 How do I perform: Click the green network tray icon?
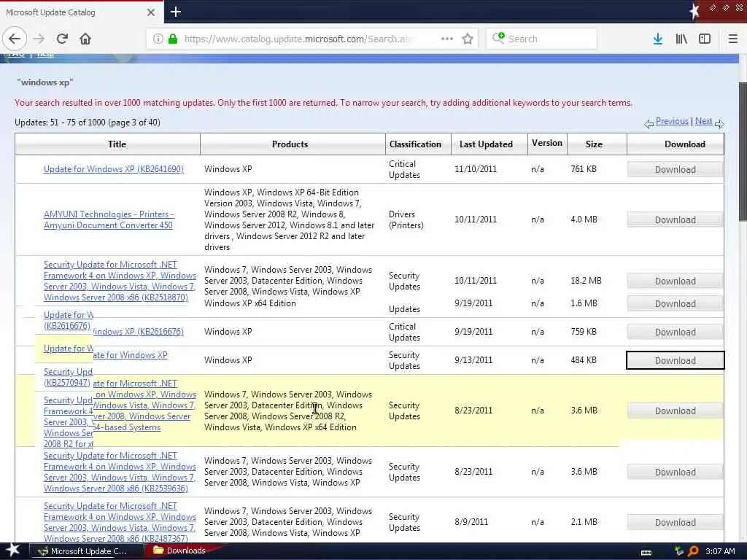[x=679, y=551]
